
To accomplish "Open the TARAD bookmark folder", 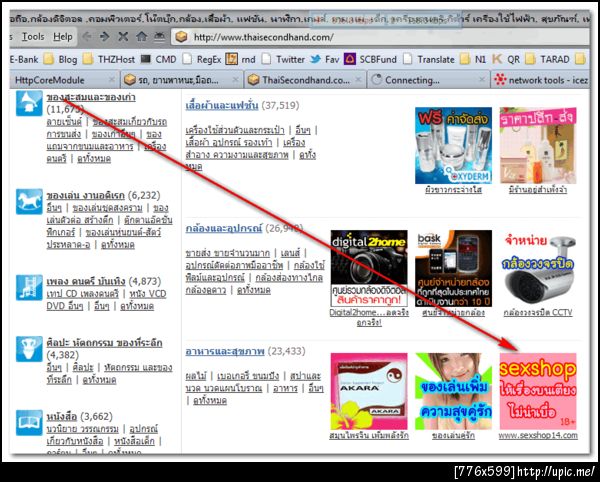I will [x=548, y=59].
